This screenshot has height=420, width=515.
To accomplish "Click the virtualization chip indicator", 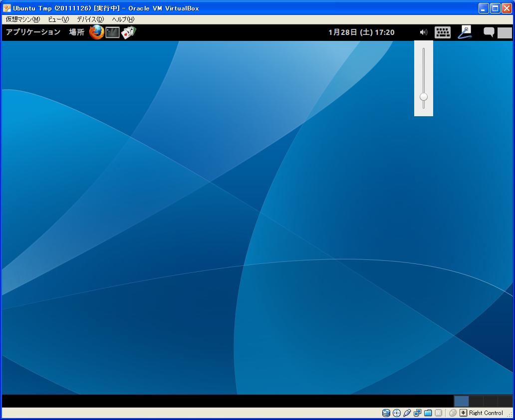I will pyautogui.click(x=439, y=413).
